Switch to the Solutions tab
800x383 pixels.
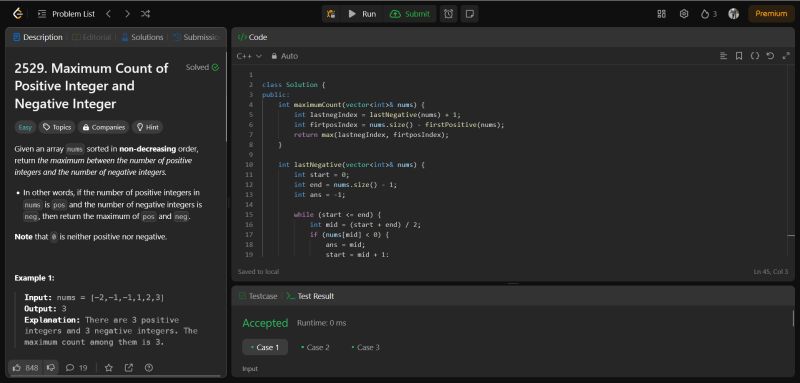tap(142, 37)
